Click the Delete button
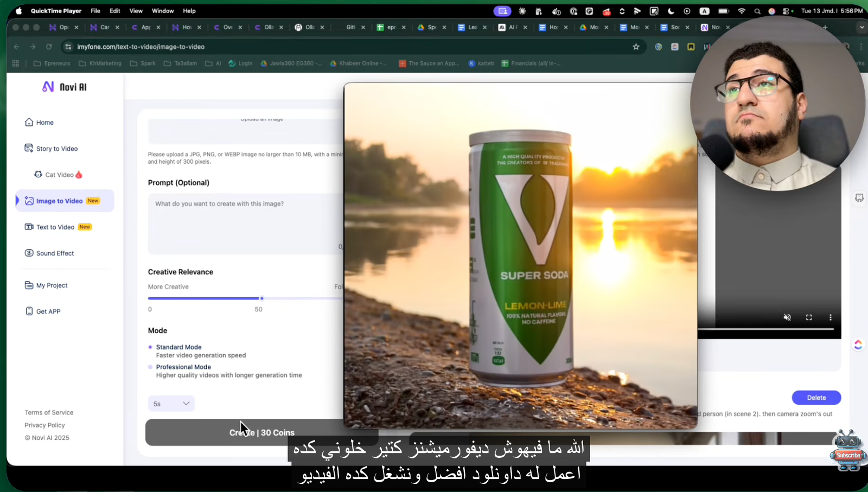Image resolution: width=868 pixels, height=492 pixels. coord(816,397)
